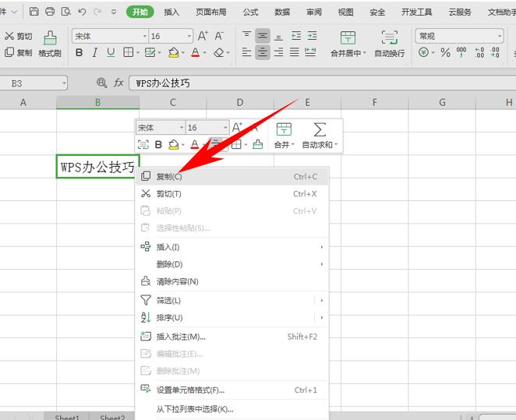Viewport: 516px width, 420px height.
Task: Open the mini toolbar font 宋体 dropdown
Action: pyautogui.click(x=182, y=128)
